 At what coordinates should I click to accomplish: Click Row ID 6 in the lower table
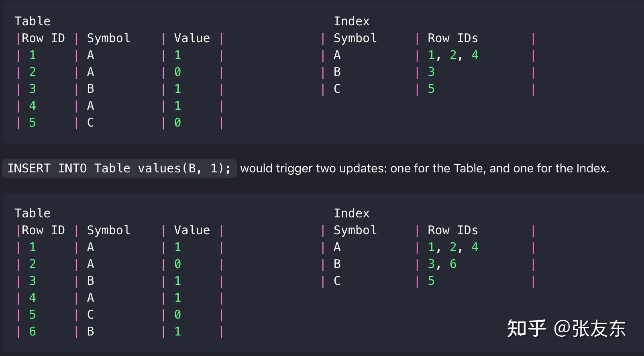(x=33, y=331)
